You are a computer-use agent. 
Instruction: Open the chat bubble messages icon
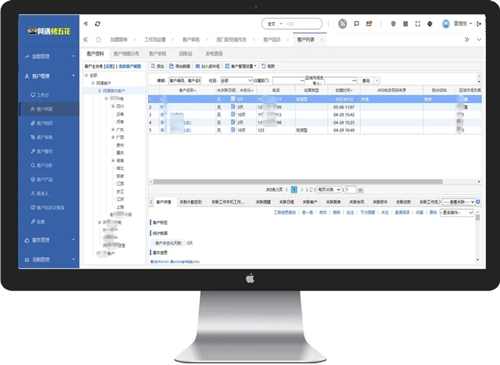pos(356,24)
